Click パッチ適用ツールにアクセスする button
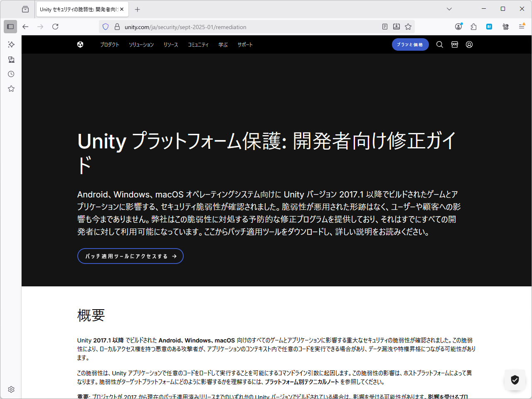This screenshot has width=532, height=399. tap(130, 256)
